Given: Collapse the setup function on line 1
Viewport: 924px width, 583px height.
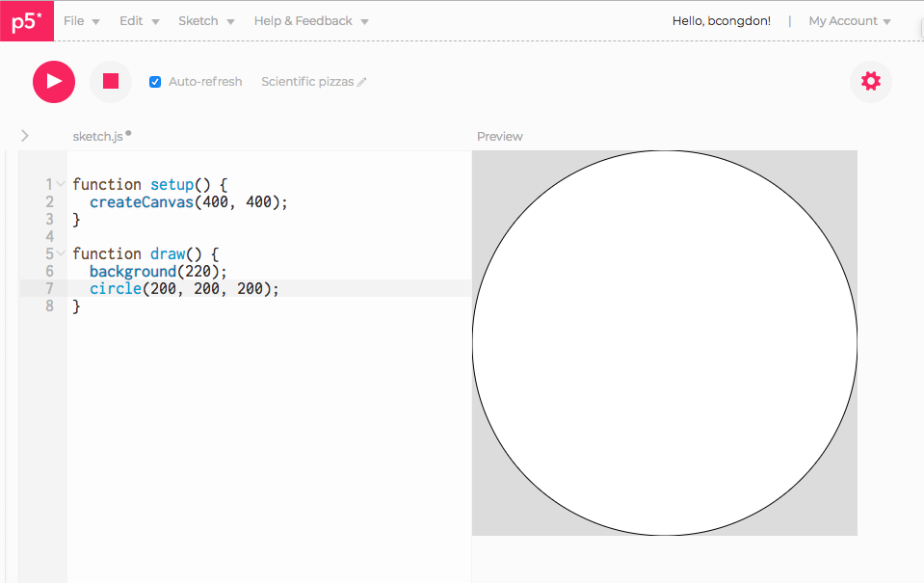Looking at the screenshot, I should pyautogui.click(x=60, y=182).
